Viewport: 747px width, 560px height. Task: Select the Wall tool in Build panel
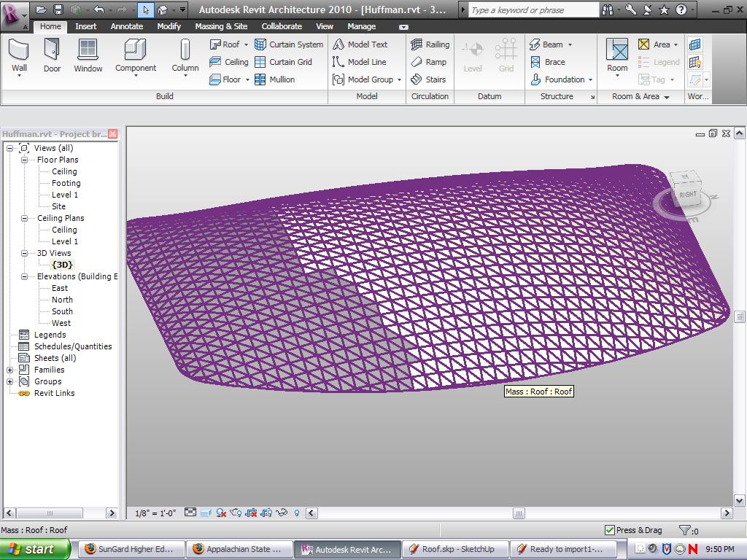19,55
